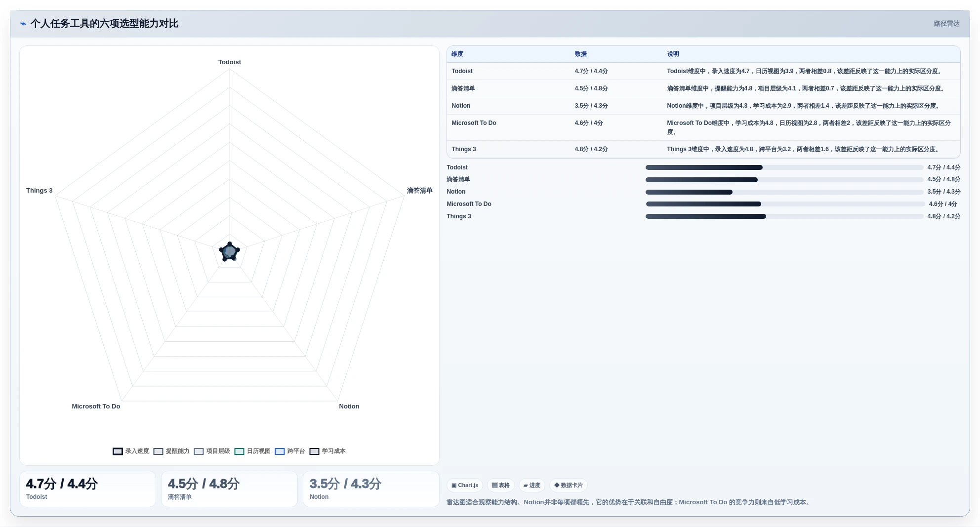Click the Todoist progress bar

(x=784, y=167)
